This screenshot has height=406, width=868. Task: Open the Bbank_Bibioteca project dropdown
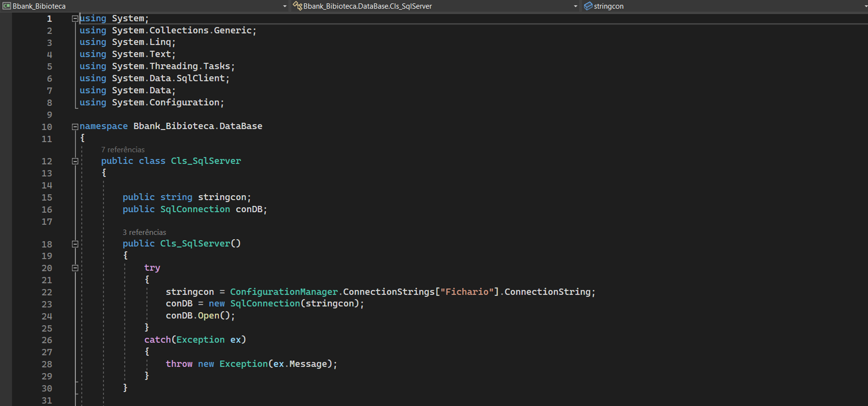tap(145, 6)
